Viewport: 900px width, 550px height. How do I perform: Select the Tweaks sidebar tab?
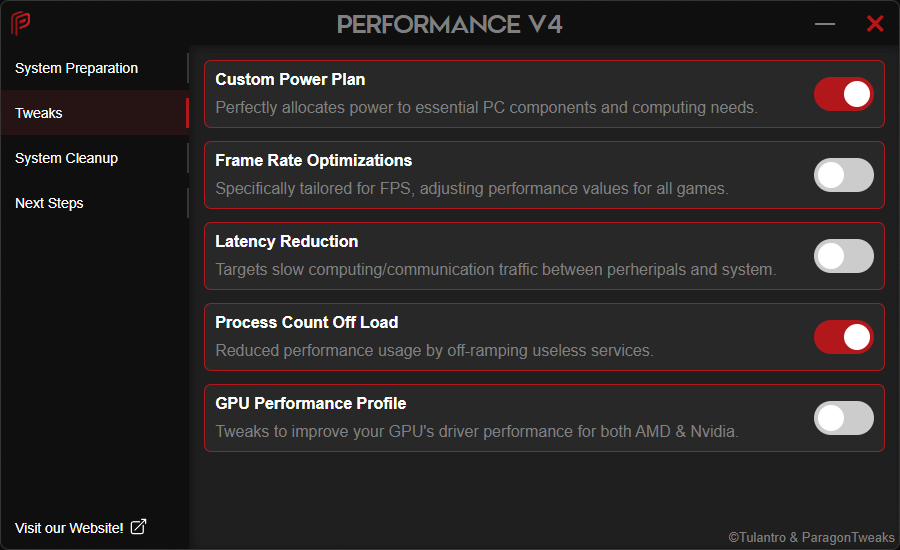(39, 113)
